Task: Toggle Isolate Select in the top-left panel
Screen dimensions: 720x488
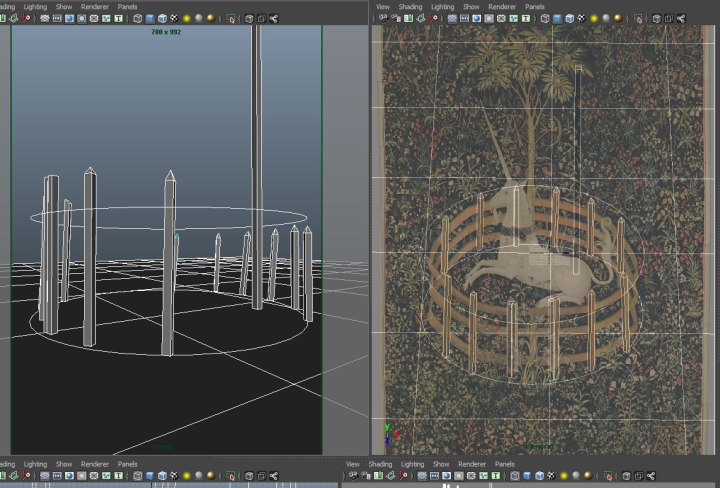Action: point(231,18)
